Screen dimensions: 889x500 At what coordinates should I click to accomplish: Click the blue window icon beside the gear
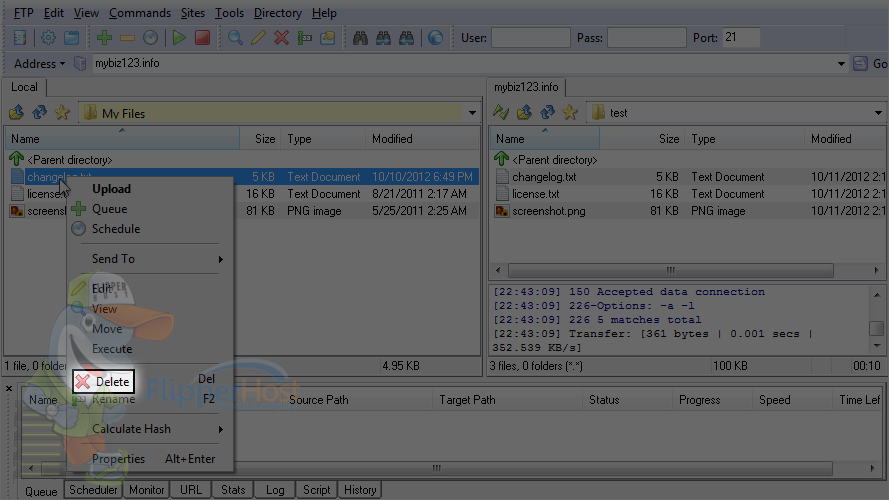point(71,38)
